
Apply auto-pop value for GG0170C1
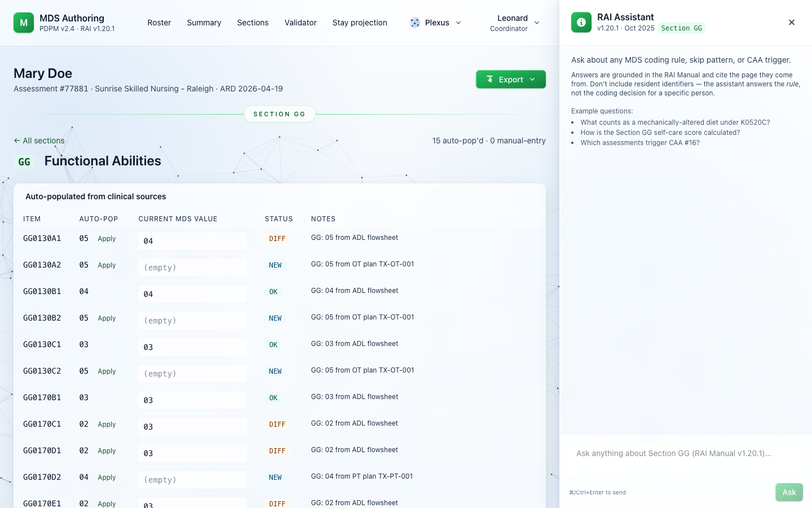(x=107, y=424)
